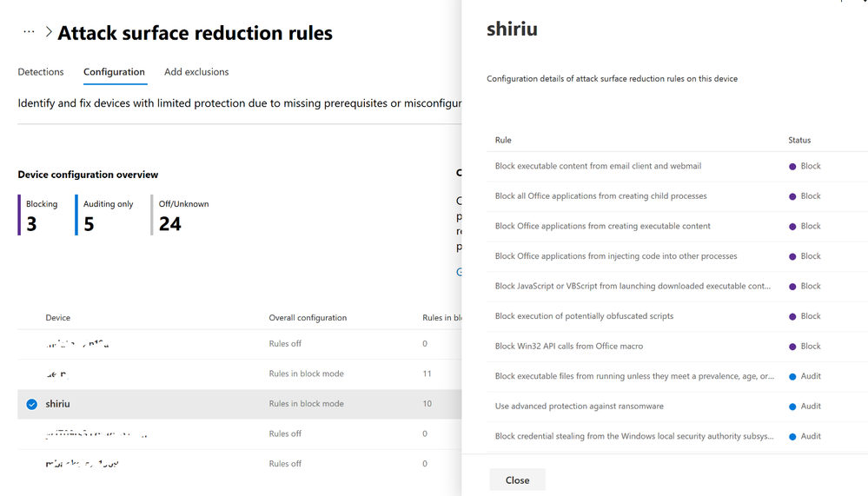Image resolution: width=868 pixels, height=496 pixels.
Task: Open the Add exclusions tab
Action: (x=196, y=72)
